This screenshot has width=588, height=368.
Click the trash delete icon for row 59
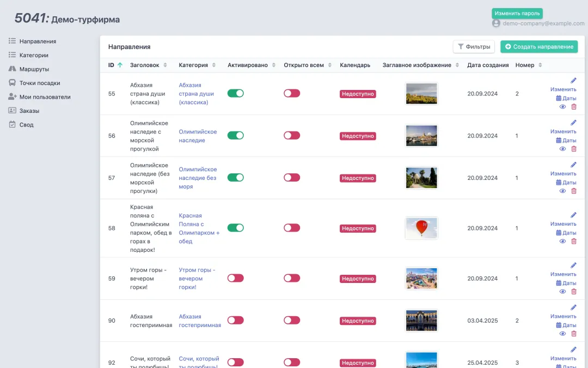574,291
